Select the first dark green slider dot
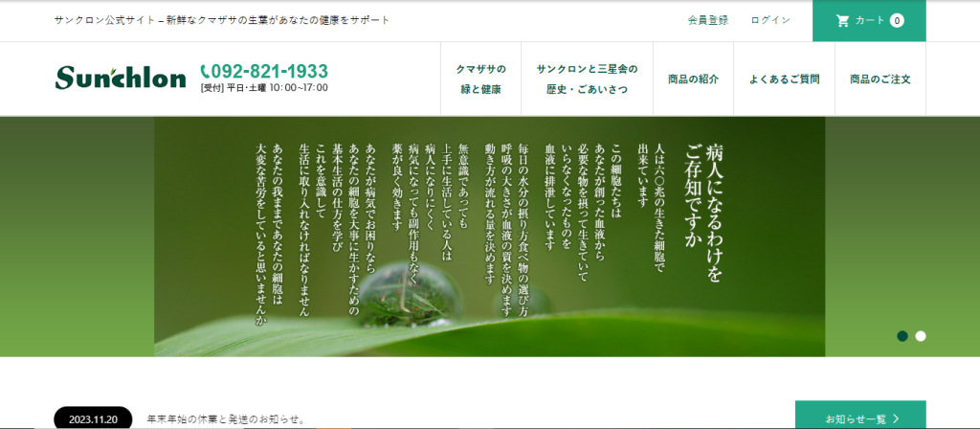This screenshot has width=980, height=429. (x=902, y=336)
